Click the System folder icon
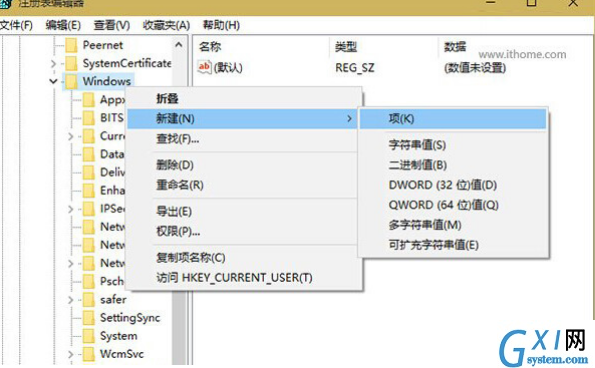The image size is (595, 368). point(88,336)
